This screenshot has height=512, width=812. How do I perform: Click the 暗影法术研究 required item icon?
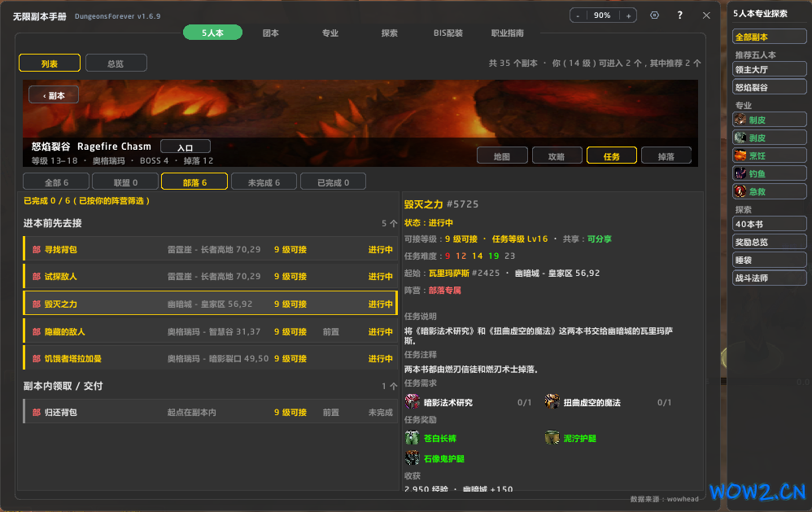413,401
